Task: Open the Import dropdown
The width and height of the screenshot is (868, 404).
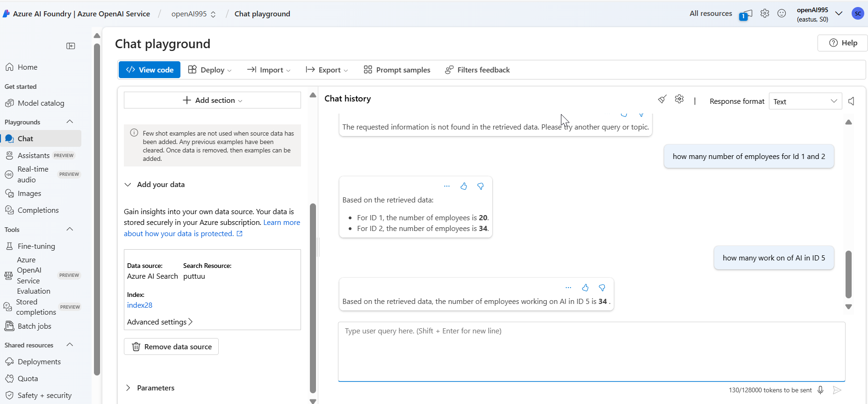Action: tap(269, 70)
